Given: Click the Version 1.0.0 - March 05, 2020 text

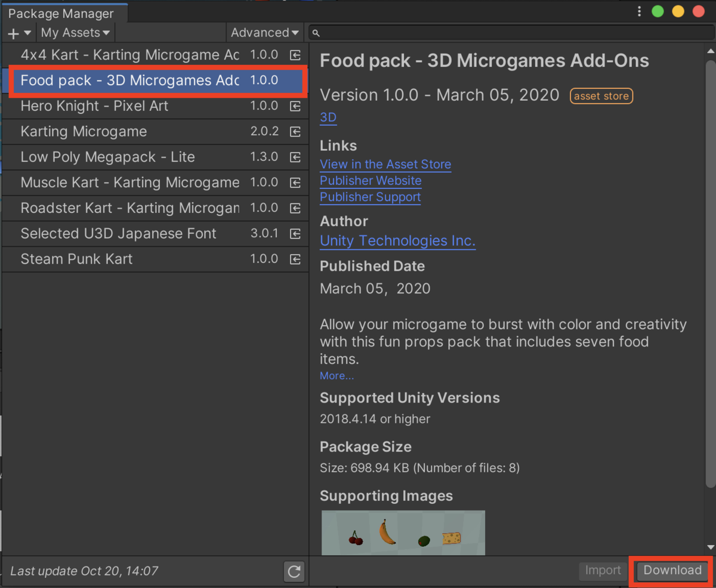Looking at the screenshot, I should pyautogui.click(x=440, y=95).
